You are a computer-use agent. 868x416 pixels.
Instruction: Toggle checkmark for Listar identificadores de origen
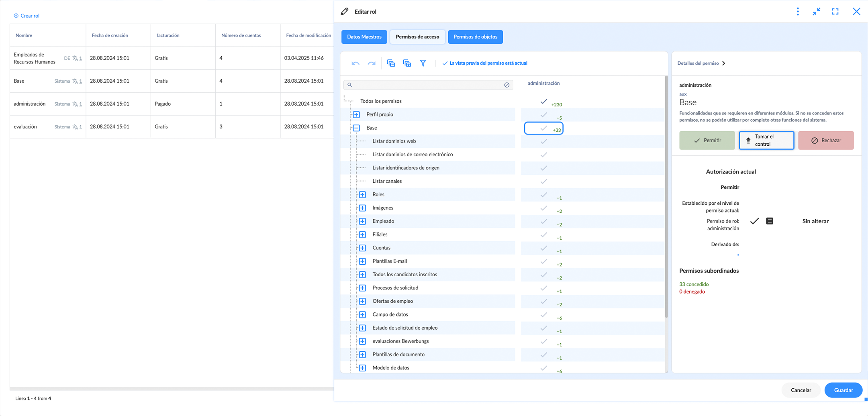543,168
